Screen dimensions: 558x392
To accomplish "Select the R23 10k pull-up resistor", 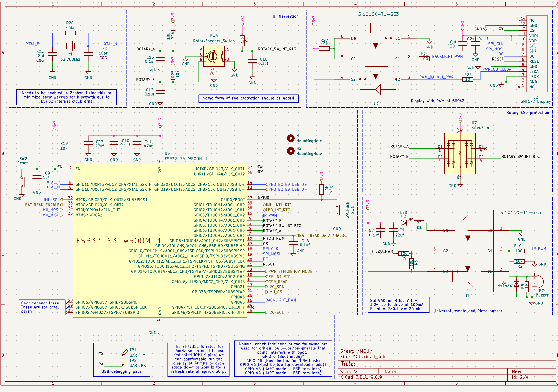I will point(322,189).
